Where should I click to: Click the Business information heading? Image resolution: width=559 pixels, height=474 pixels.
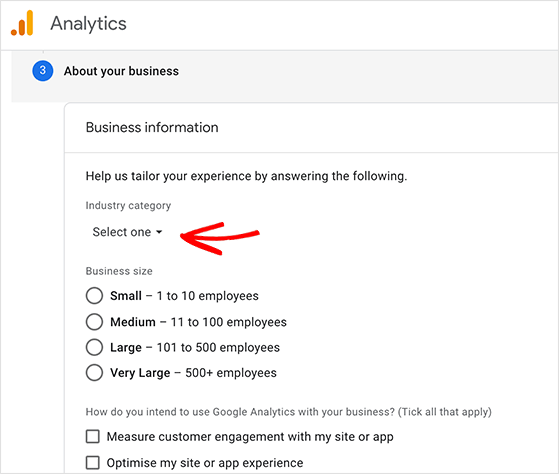point(152,128)
